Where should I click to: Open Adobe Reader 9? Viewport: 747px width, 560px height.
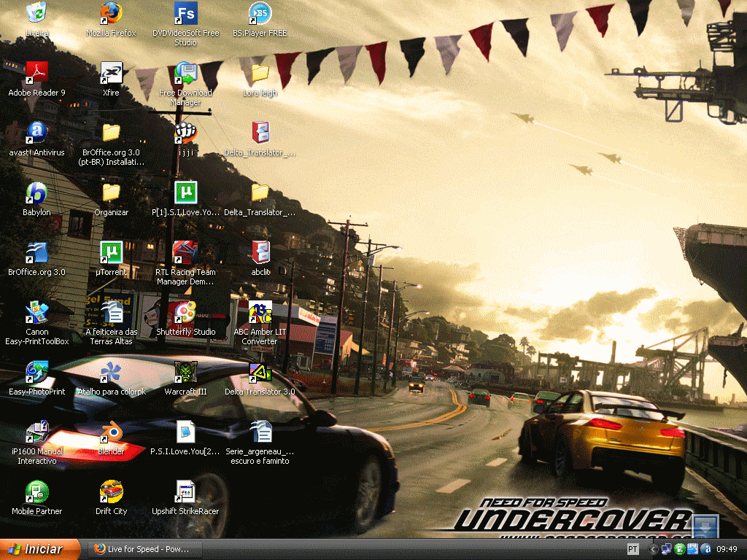click(x=36, y=72)
